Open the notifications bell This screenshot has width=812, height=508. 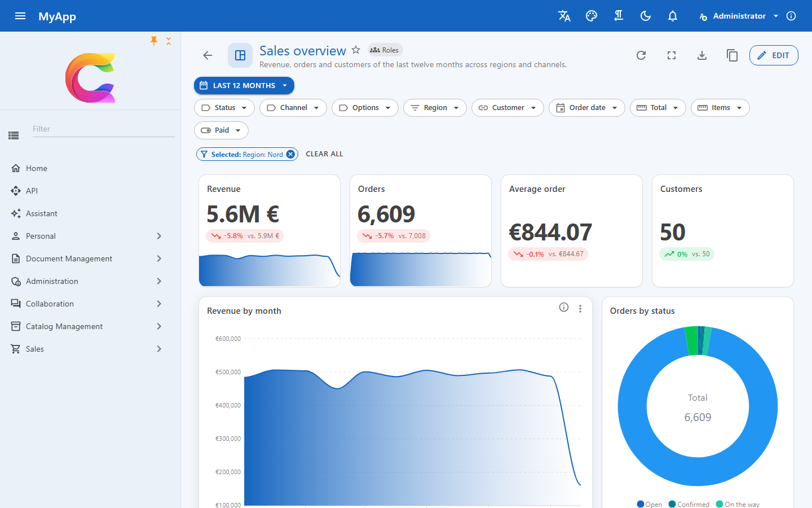[673, 16]
